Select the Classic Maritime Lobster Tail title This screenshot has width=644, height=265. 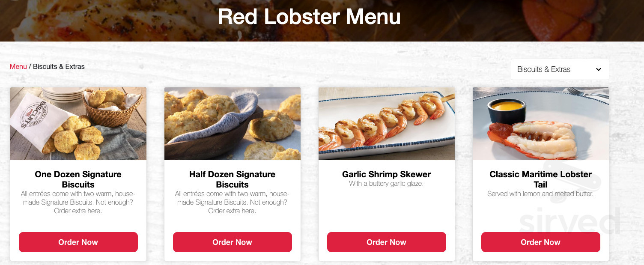coord(541,179)
